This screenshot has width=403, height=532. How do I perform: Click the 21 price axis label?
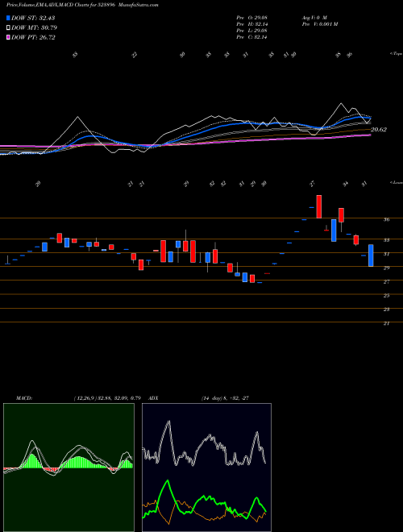coord(386,323)
